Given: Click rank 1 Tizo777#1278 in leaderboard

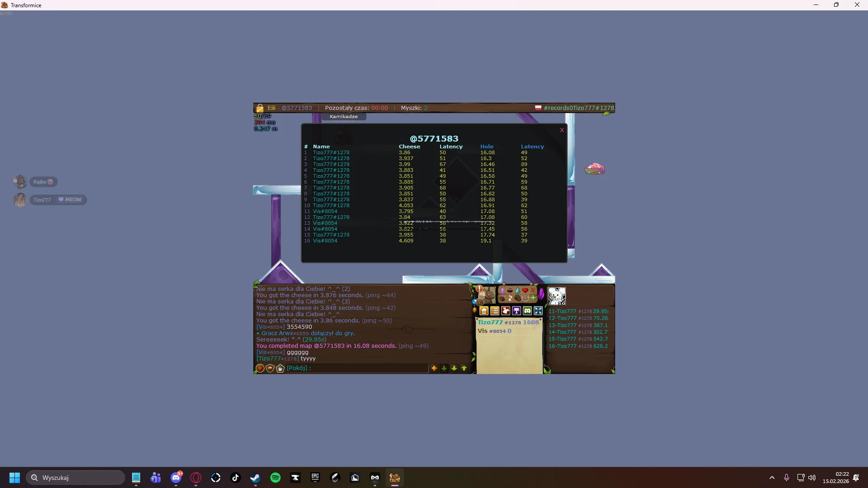Looking at the screenshot, I should coord(331,152).
